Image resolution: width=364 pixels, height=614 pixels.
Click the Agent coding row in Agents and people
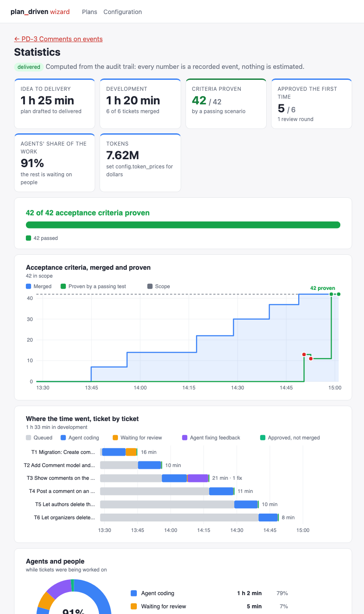tap(210, 593)
